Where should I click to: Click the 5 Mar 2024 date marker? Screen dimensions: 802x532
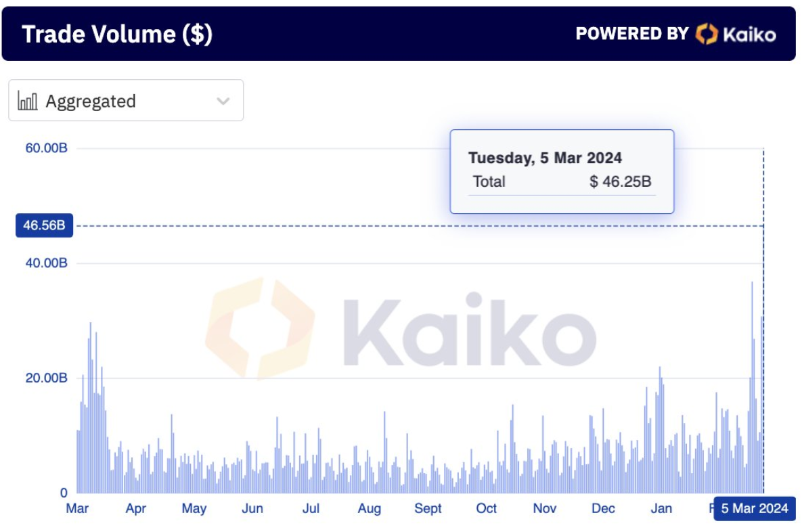[x=754, y=508]
